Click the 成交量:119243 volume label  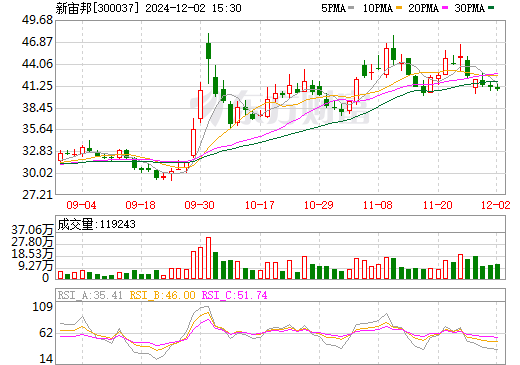[97, 224]
